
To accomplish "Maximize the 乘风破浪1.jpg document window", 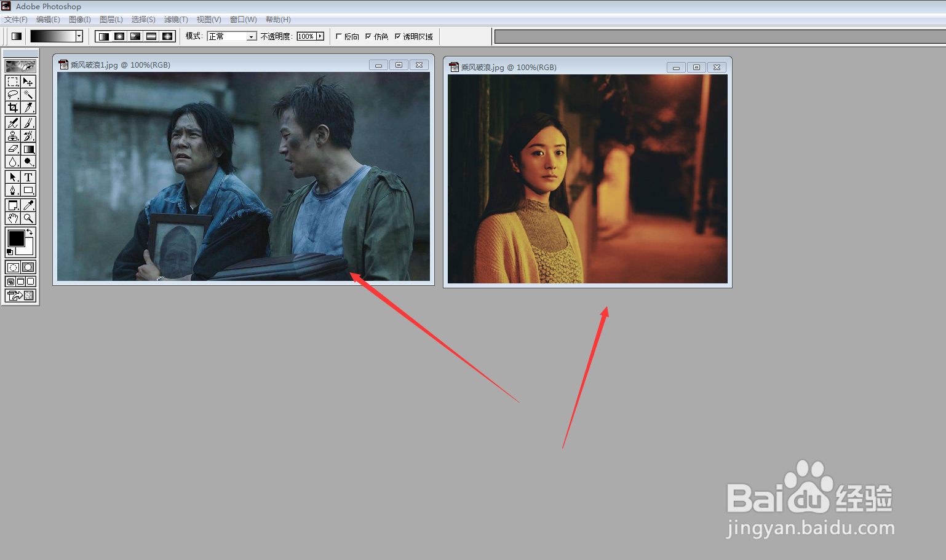I will coord(399,65).
